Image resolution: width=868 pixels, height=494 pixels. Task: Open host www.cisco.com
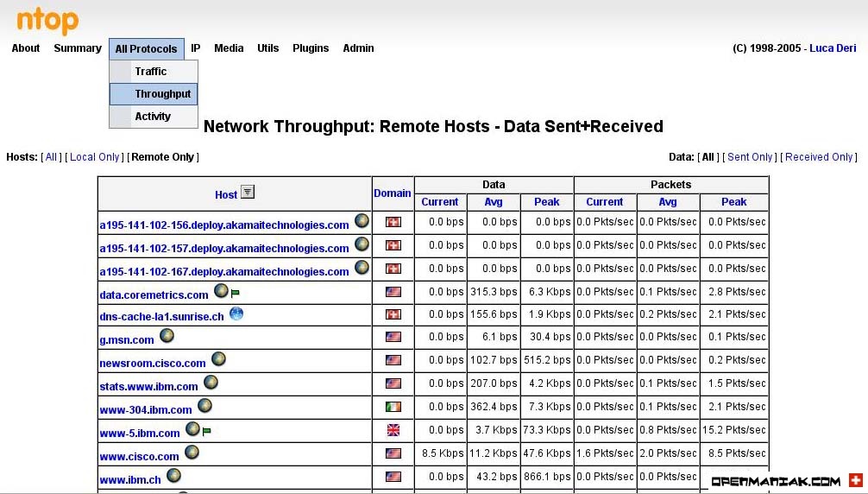click(x=139, y=457)
